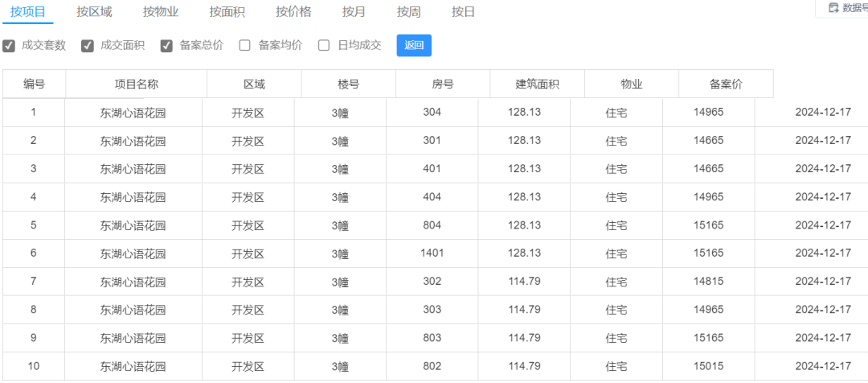Click the 备案价 column header
The image size is (868, 383).
tap(727, 84)
